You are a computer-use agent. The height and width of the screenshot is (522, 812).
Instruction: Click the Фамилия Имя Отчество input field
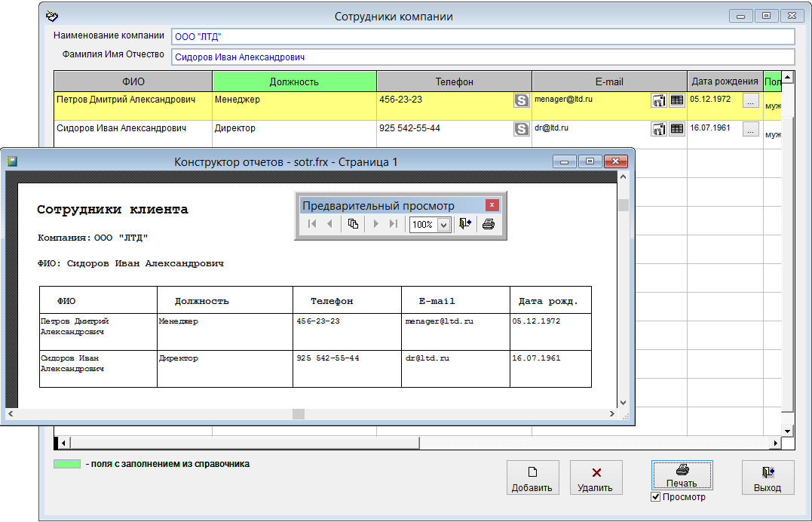[x=483, y=57]
